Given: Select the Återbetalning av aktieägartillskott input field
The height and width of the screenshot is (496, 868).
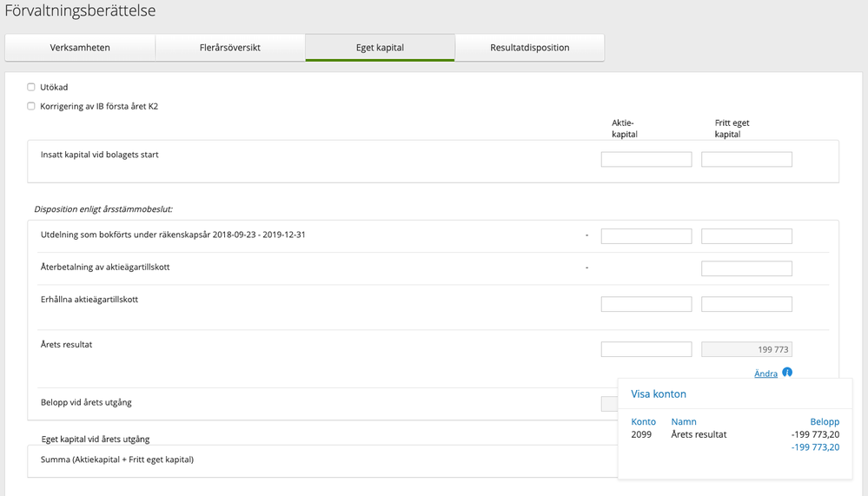Looking at the screenshot, I should point(746,268).
